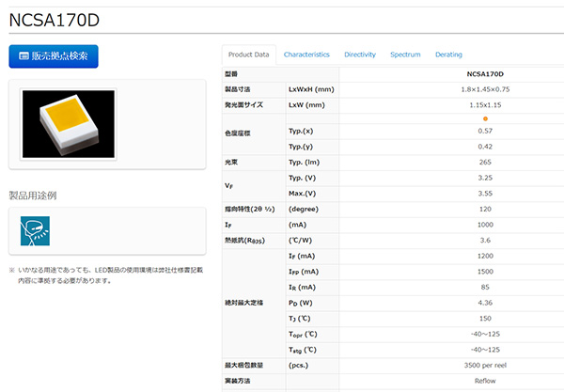Screen dimensions: 564x392
Task: Select the PD value 4.36
Action: tap(485, 303)
